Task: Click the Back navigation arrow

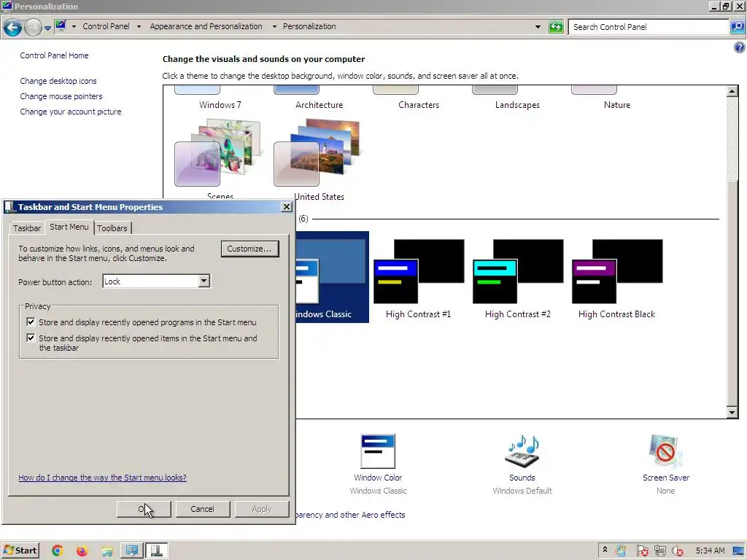Action: (13, 28)
